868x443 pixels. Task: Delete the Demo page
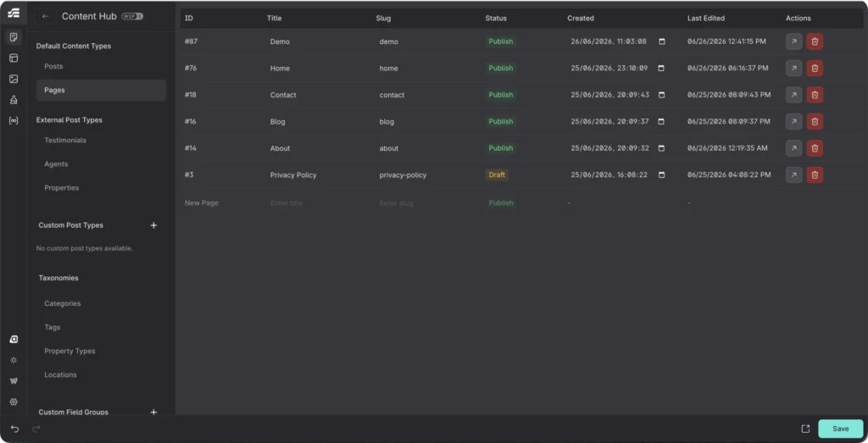(815, 42)
